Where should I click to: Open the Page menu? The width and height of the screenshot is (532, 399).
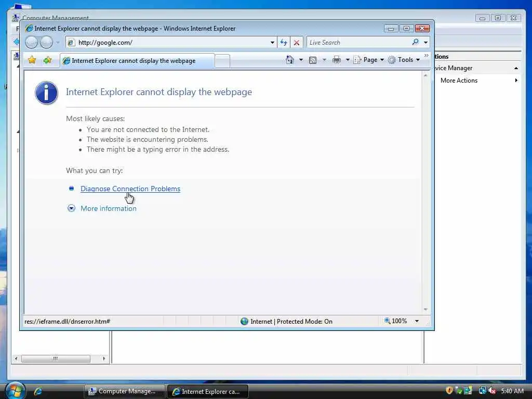click(x=369, y=60)
